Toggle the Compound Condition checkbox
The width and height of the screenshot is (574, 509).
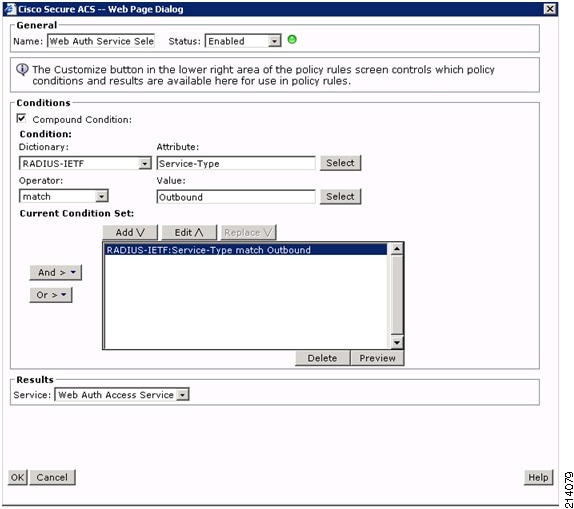pyautogui.click(x=22, y=119)
